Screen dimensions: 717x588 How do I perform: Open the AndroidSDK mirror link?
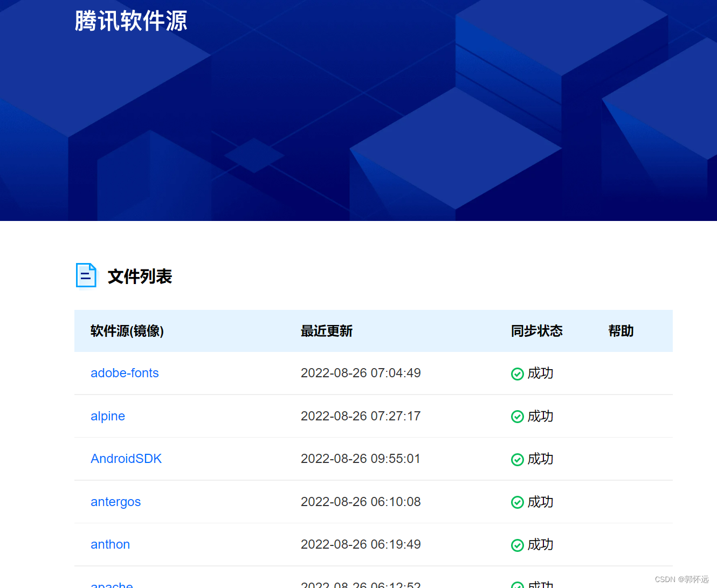(x=126, y=459)
